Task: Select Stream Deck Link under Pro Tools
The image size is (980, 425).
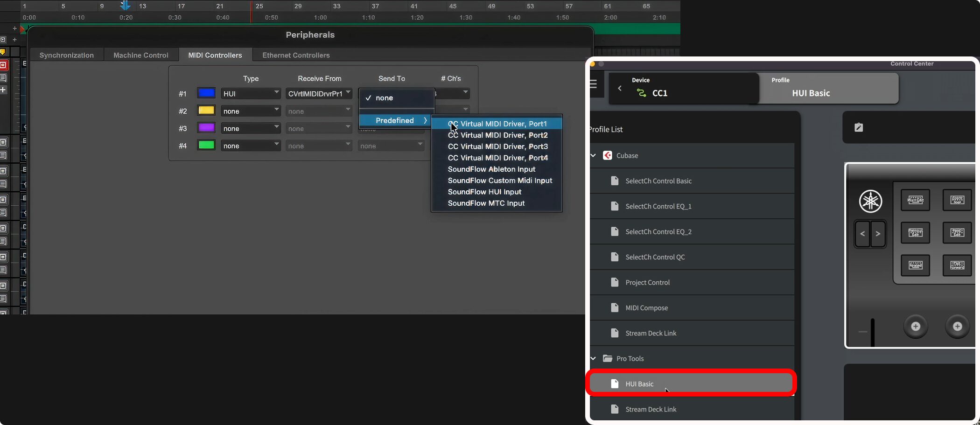Action: pyautogui.click(x=692, y=409)
